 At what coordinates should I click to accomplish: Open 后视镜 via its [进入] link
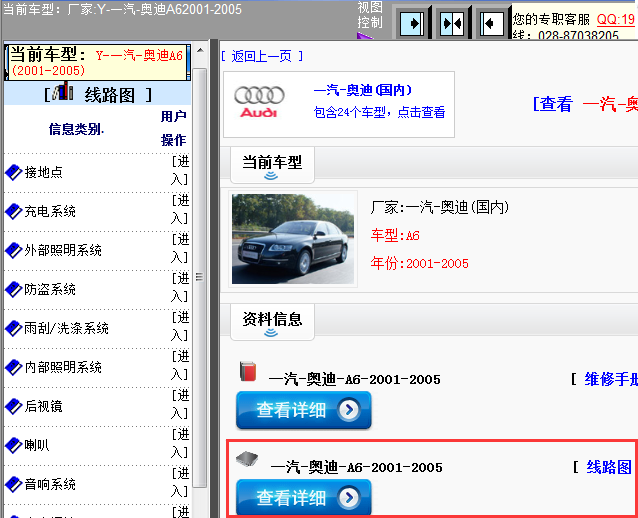point(180,405)
